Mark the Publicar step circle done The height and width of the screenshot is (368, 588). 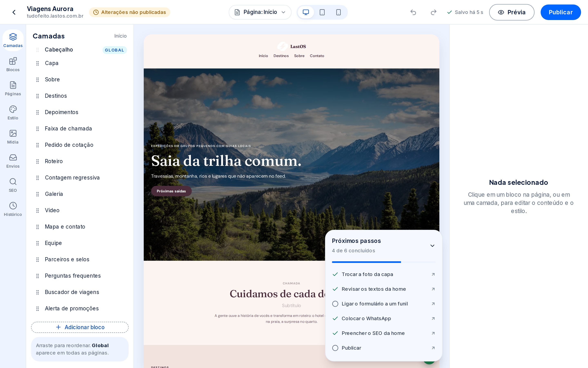pyautogui.click(x=335, y=348)
